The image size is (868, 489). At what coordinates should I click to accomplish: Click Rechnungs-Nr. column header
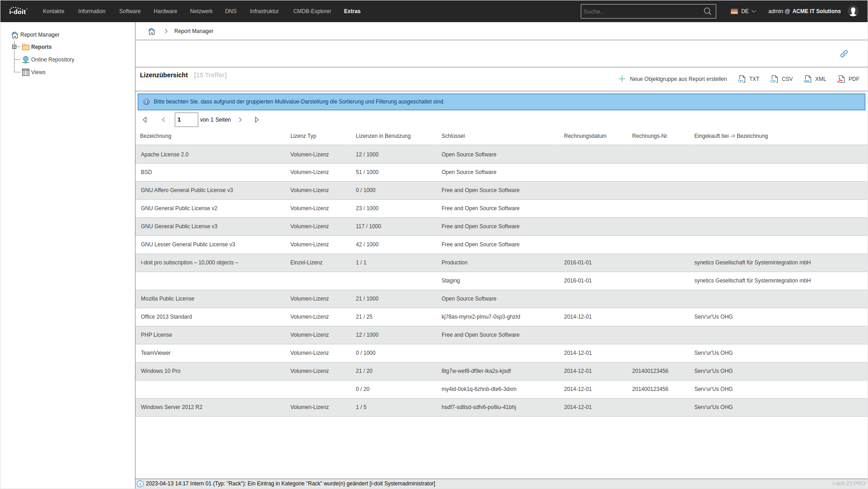tap(650, 136)
